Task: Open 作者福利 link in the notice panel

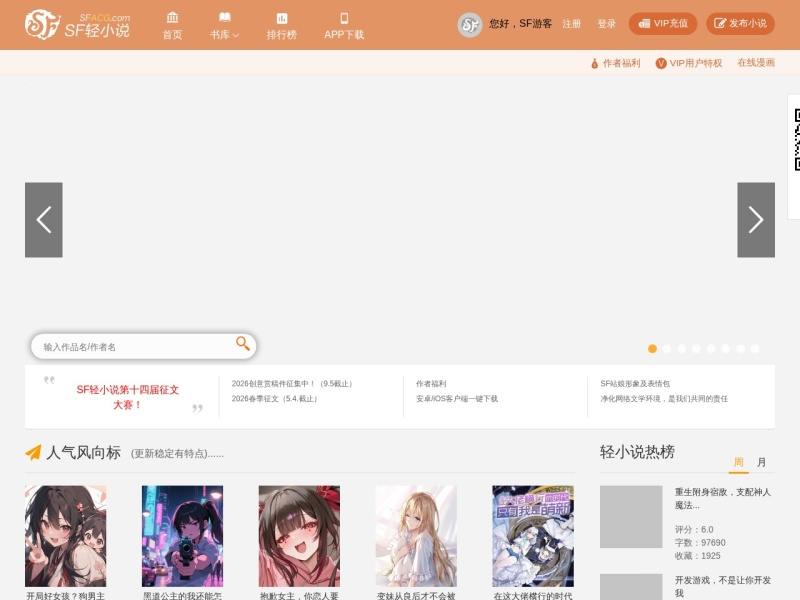Action: (x=431, y=384)
